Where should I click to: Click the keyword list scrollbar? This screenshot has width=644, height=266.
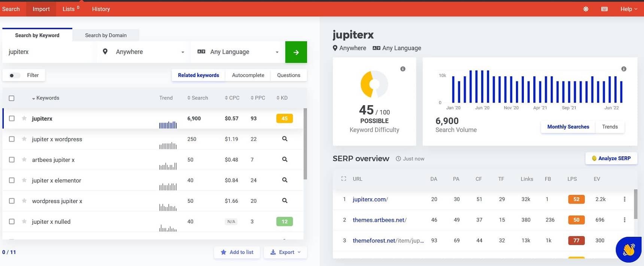(x=305, y=144)
